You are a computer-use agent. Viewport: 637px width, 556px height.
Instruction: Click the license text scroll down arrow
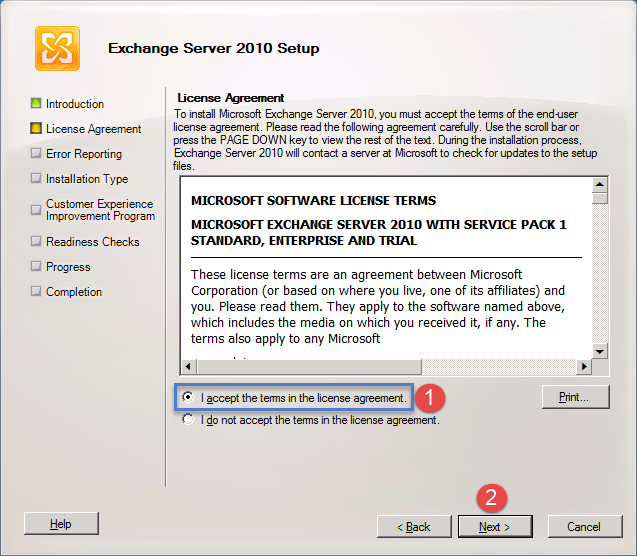pyautogui.click(x=600, y=351)
